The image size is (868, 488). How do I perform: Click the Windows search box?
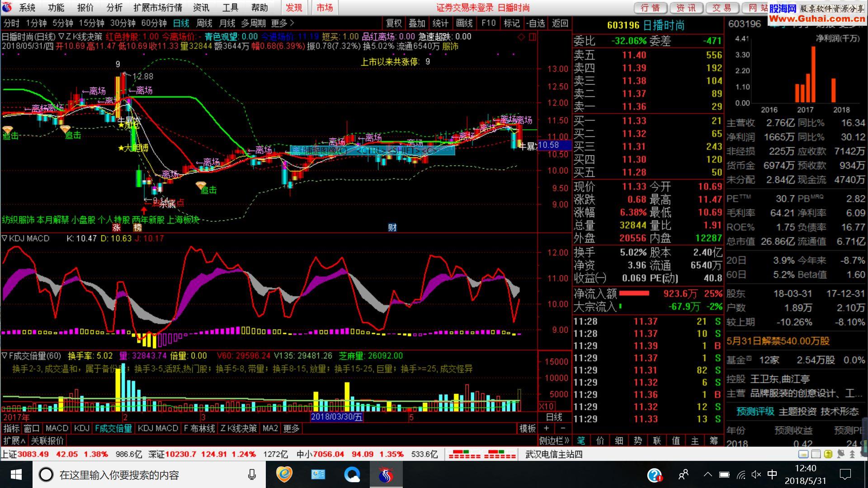(119, 475)
